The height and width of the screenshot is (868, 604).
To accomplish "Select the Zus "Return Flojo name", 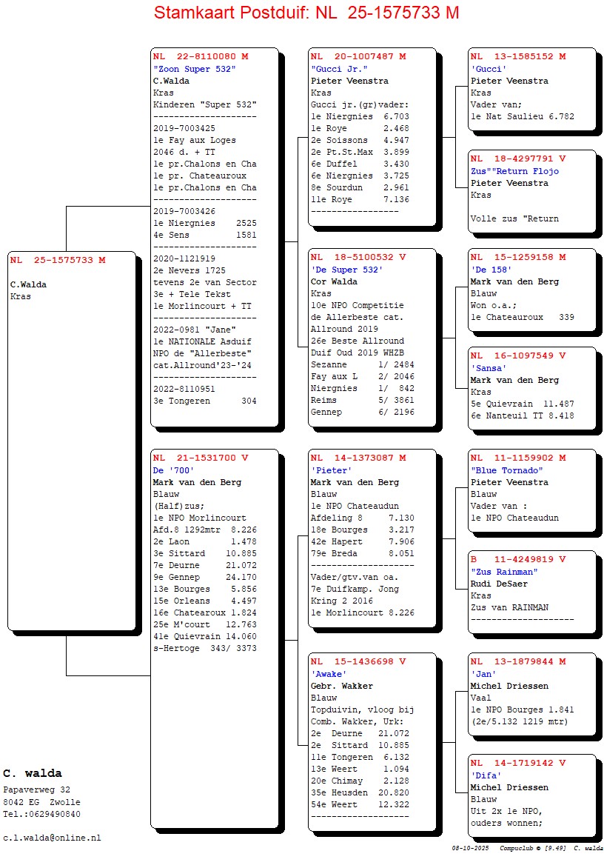I will (514, 171).
